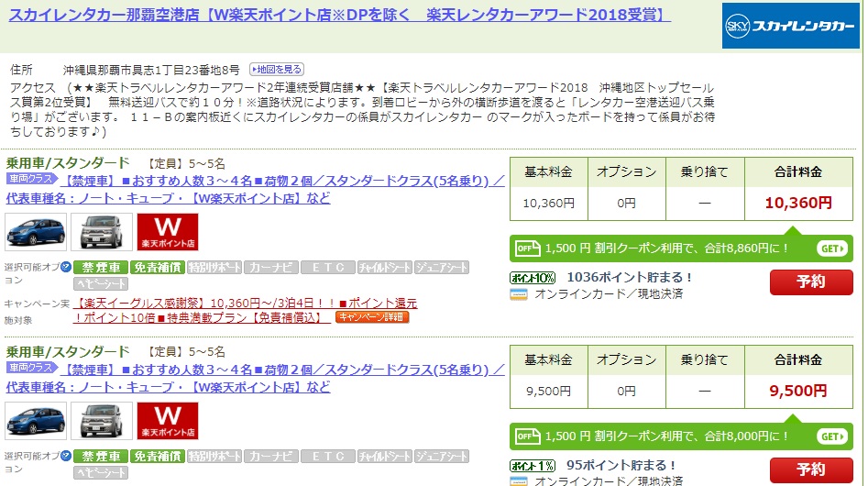
Task: Click the 9,500円 total price
Action: tap(797, 391)
